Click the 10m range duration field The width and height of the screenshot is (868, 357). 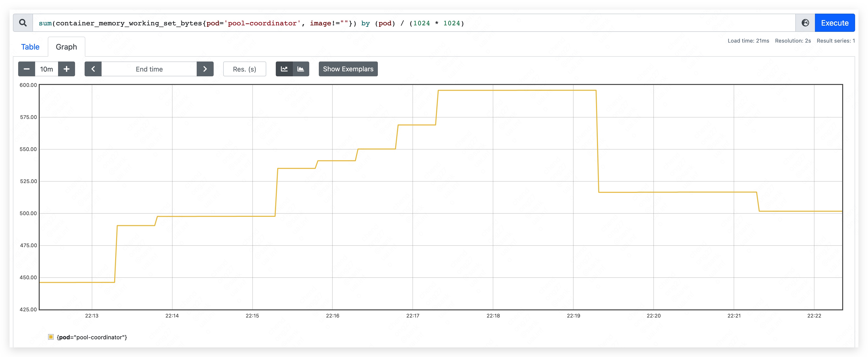tap(47, 69)
